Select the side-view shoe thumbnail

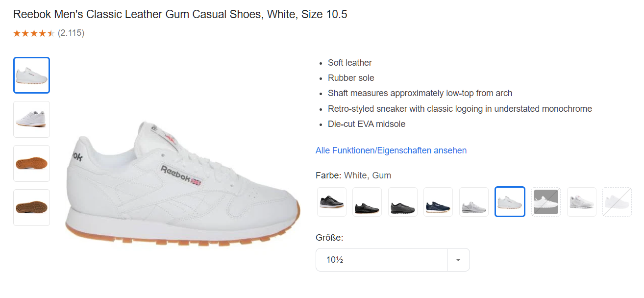31,75
